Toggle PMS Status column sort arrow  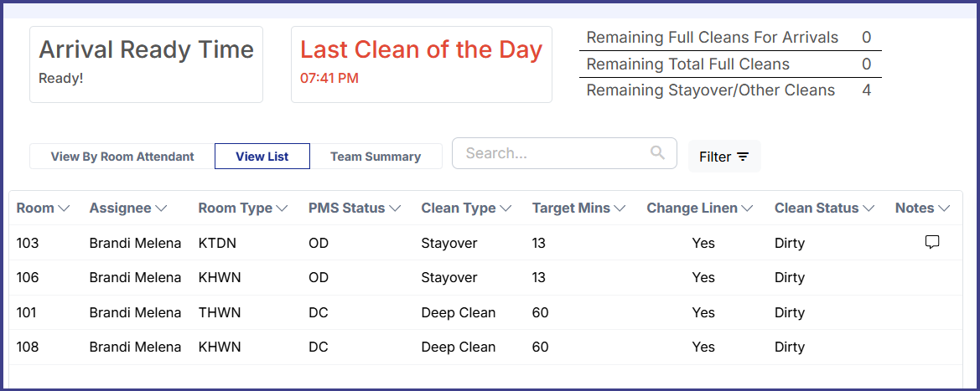click(x=395, y=208)
